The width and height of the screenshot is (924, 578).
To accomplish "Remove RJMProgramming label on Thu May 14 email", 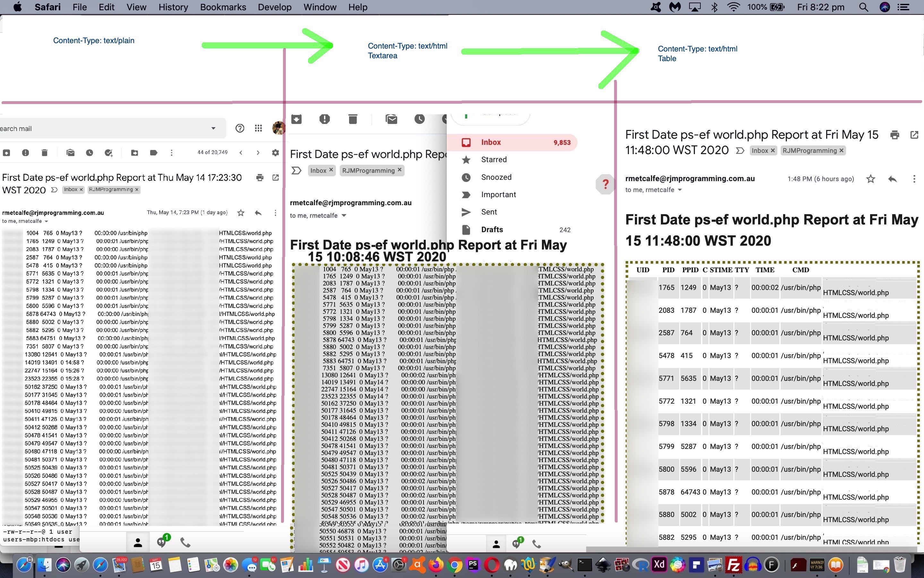I will tap(137, 189).
